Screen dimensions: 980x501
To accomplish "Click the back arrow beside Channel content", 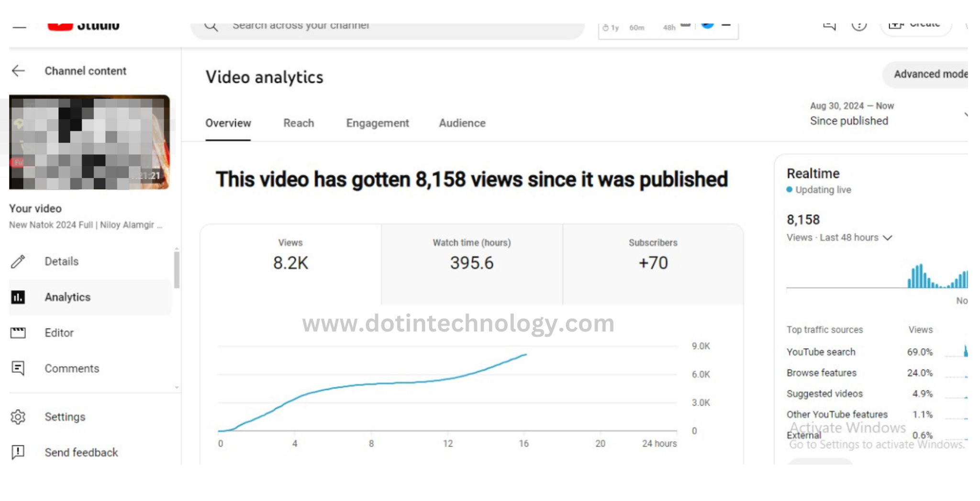I will (x=18, y=71).
